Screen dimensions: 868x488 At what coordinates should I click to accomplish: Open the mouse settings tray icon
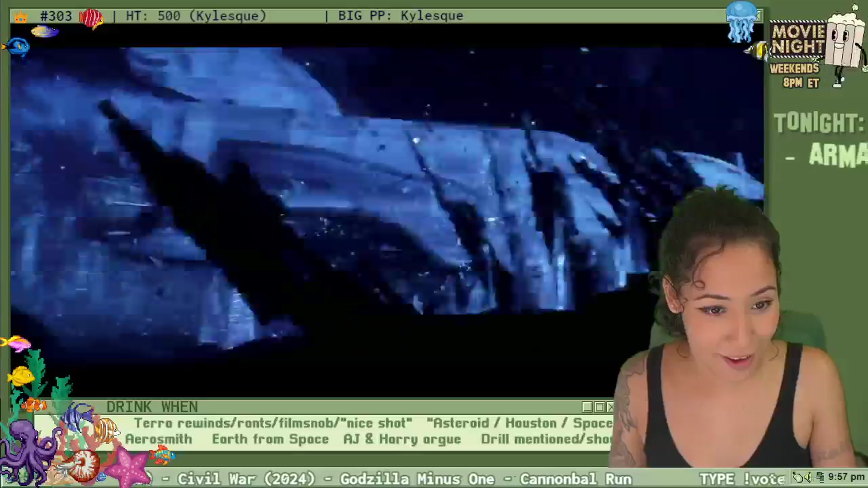pos(798,477)
